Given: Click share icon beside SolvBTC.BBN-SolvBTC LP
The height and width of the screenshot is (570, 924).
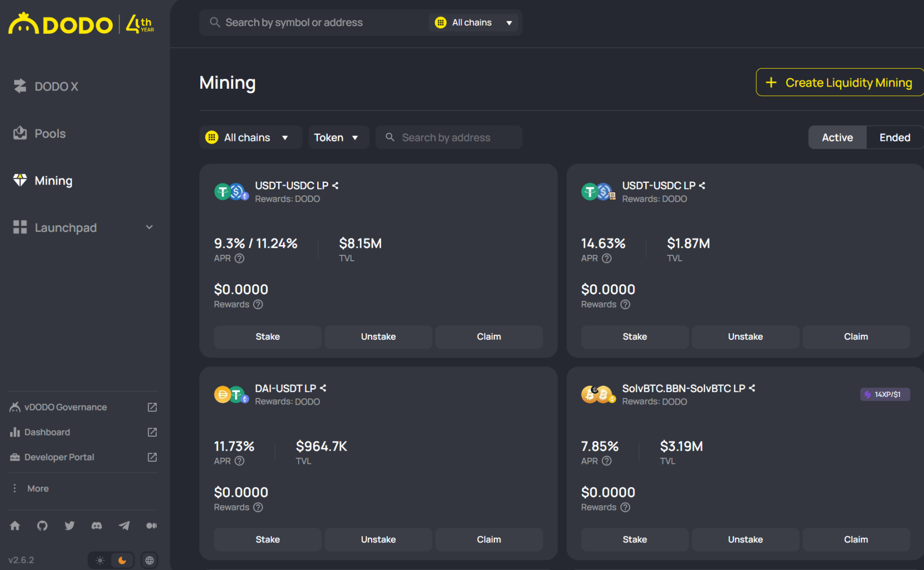Looking at the screenshot, I should [x=752, y=388].
